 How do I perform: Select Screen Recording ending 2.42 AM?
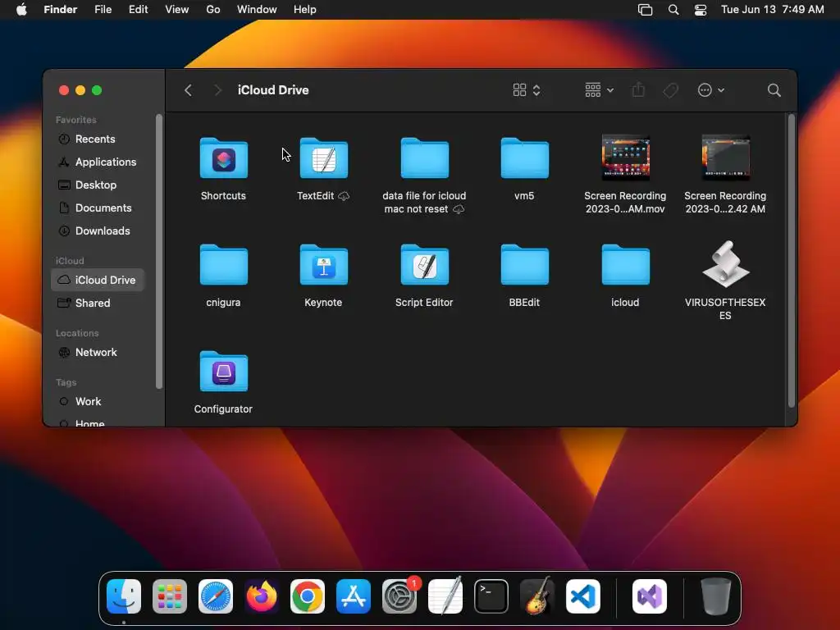[725, 157]
